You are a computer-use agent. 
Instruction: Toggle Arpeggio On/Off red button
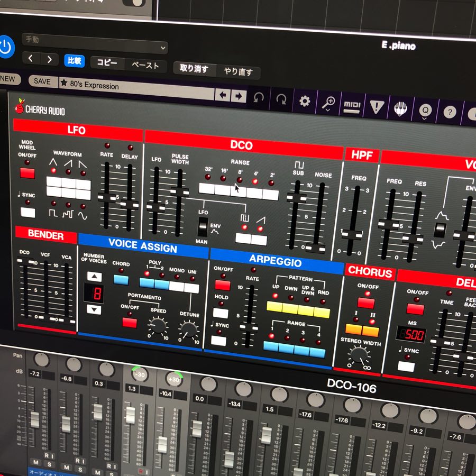pyautogui.click(x=223, y=285)
